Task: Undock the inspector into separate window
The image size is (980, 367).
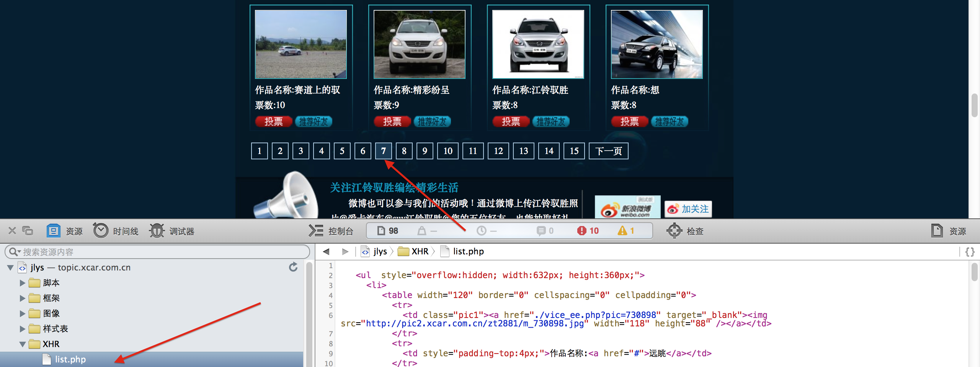Action: click(x=28, y=231)
